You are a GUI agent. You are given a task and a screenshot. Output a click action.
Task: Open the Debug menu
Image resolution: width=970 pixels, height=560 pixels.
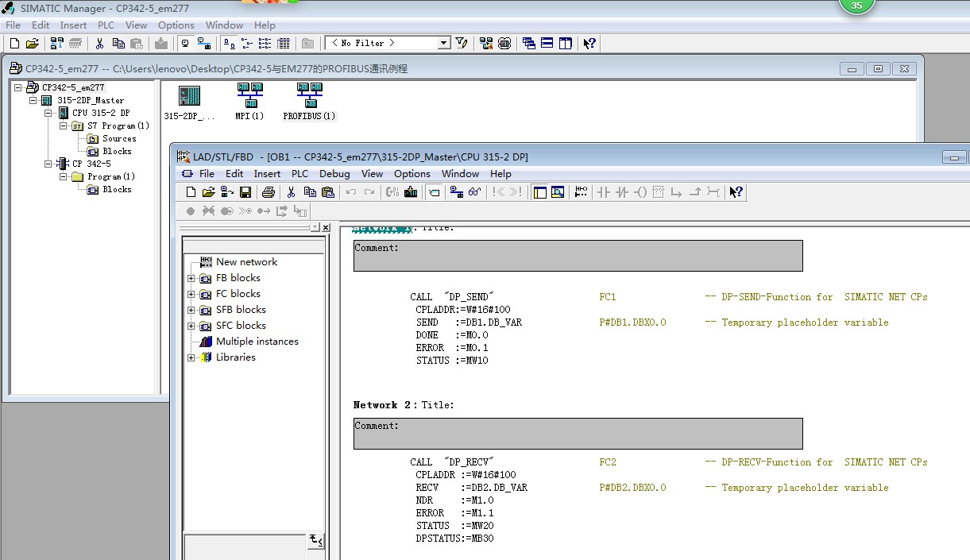[x=334, y=173]
